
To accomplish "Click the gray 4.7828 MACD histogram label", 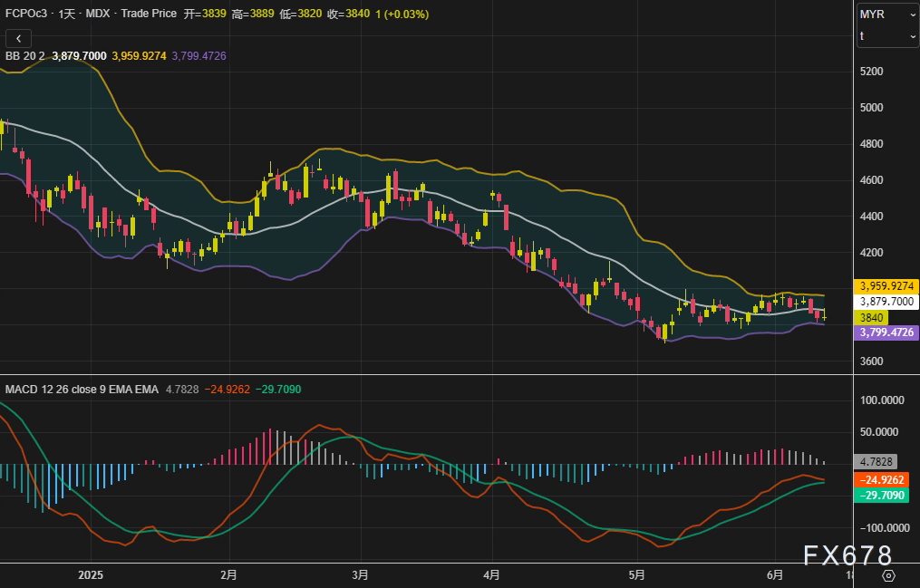I will point(876,461).
